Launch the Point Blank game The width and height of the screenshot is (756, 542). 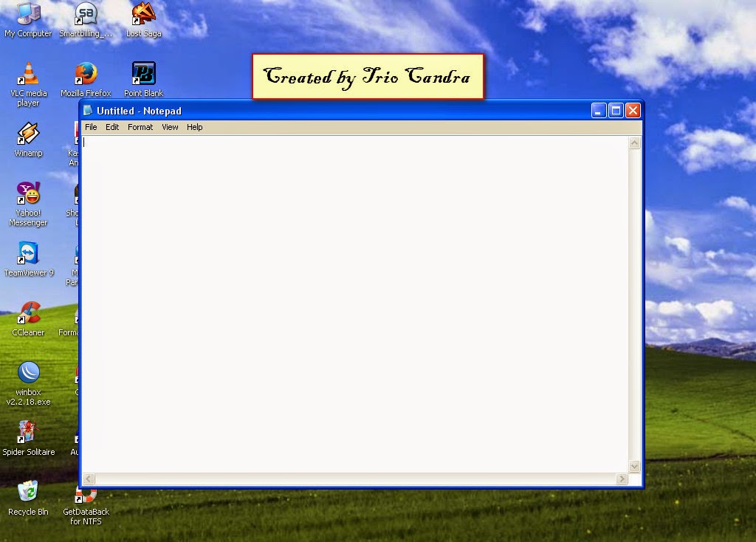pyautogui.click(x=143, y=74)
